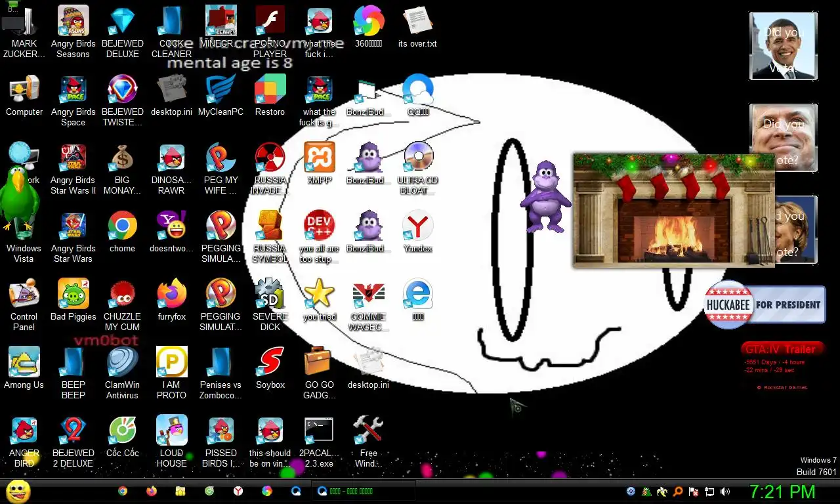The height and width of the screenshot is (504, 840).
Task: Launch the Bad Piggies desktop shortcut
Action: [x=73, y=301]
